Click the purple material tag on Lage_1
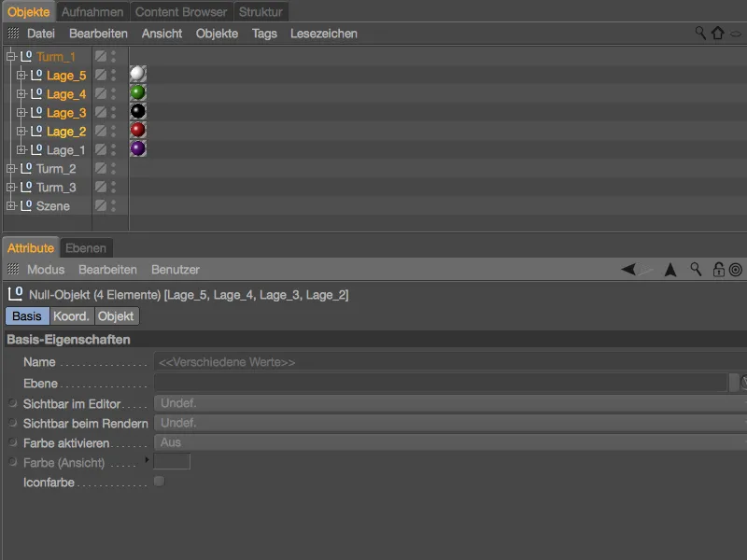The image size is (747, 560). [x=137, y=148]
